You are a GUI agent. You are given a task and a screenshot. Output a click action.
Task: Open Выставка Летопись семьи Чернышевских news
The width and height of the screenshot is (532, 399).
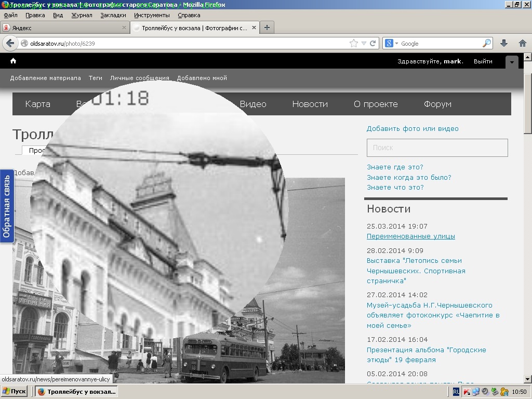[416, 271]
